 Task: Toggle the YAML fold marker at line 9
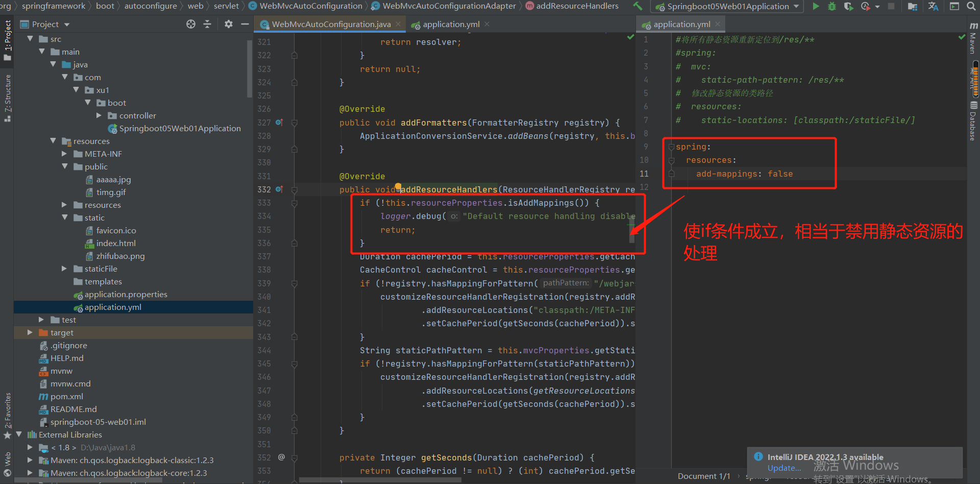[672, 147]
